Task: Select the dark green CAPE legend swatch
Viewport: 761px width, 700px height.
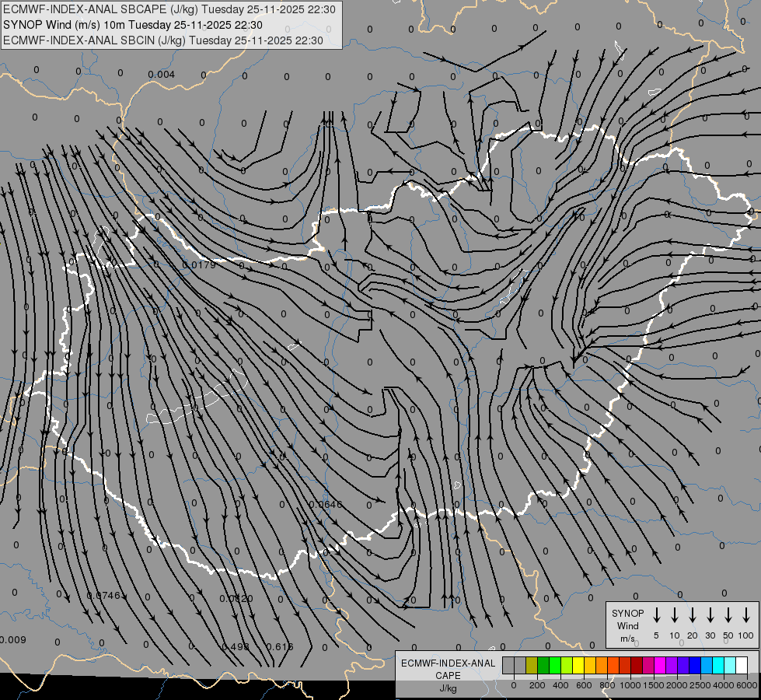Action: [x=543, y=665]
